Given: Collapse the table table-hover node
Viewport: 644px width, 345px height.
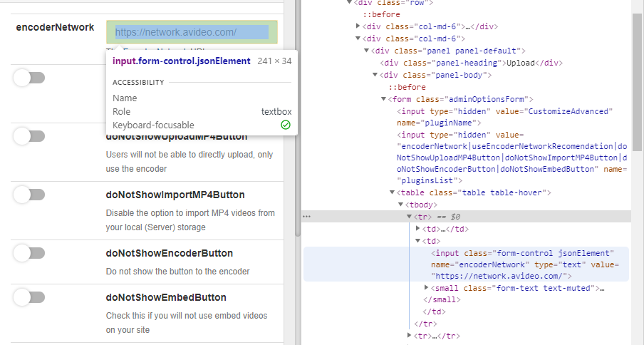Looking at the screenshot, I should [x=393, y=192].
